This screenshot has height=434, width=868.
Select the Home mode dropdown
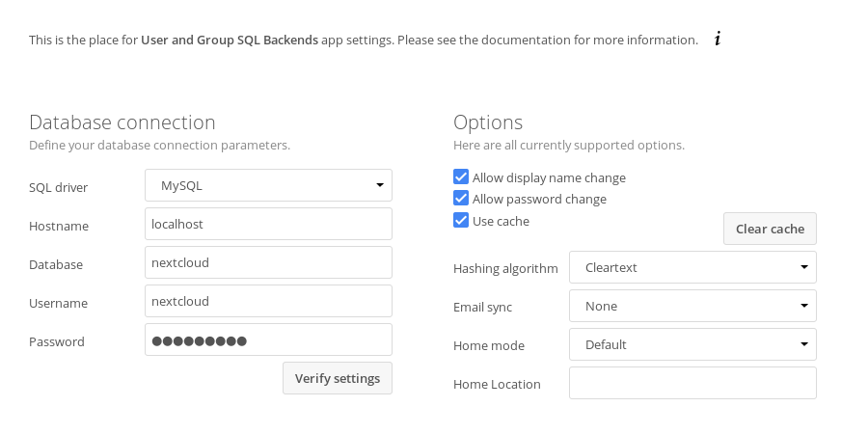point(692,344)
